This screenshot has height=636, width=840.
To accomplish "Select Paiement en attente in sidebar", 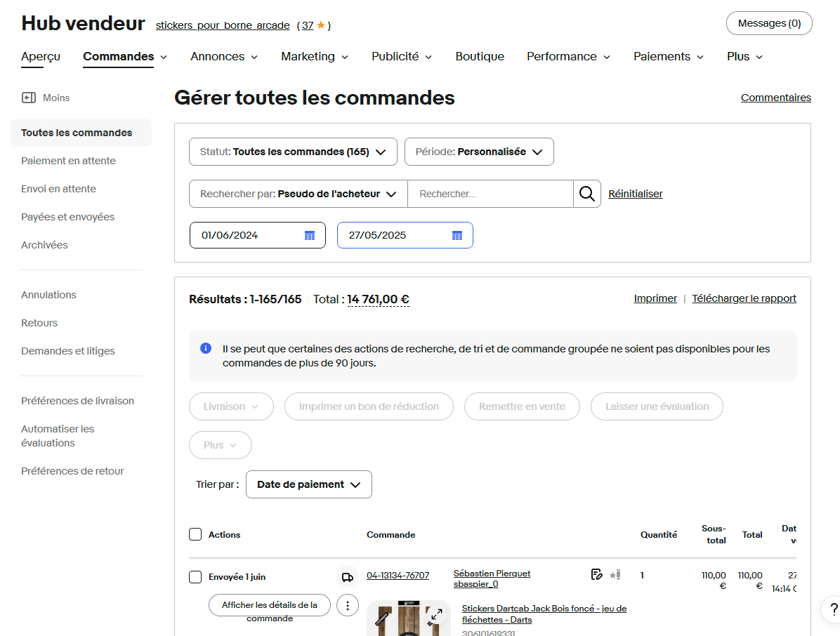I will (x=69, y=161).
